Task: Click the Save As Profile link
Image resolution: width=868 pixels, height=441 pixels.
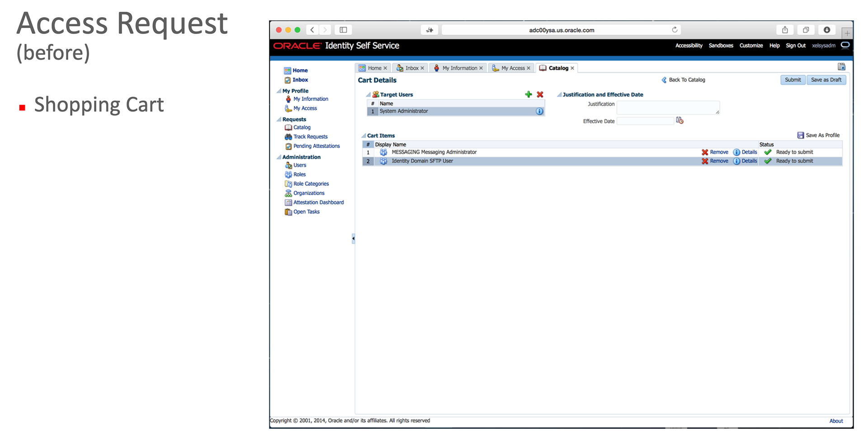Action: click(x=823, y=135)
